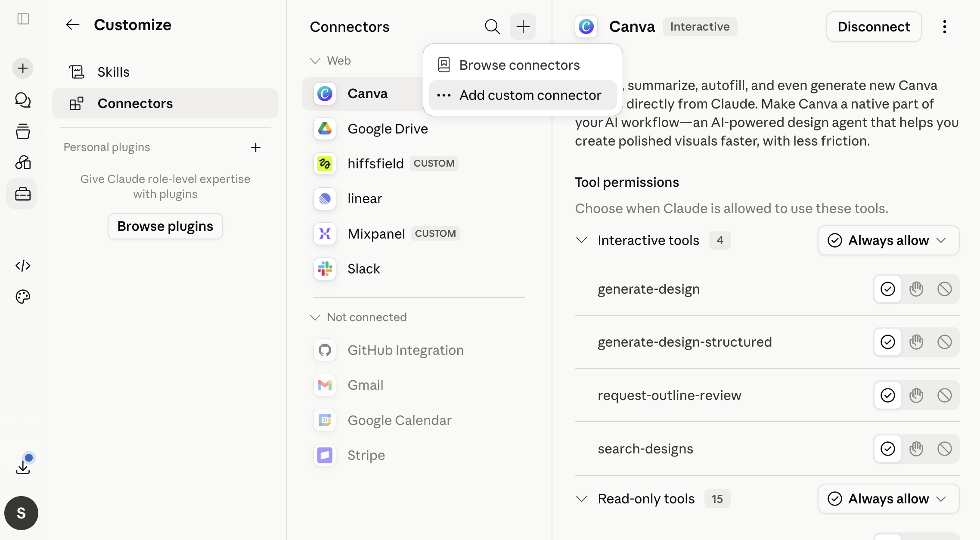Click the Canva logo in details header
Viewport: 980px width, 540px height.
tap(586, 27)
